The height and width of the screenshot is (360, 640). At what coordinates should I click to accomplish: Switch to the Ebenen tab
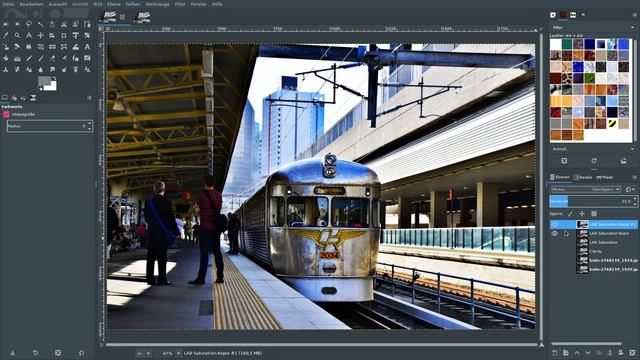click(x=559, y=177)
